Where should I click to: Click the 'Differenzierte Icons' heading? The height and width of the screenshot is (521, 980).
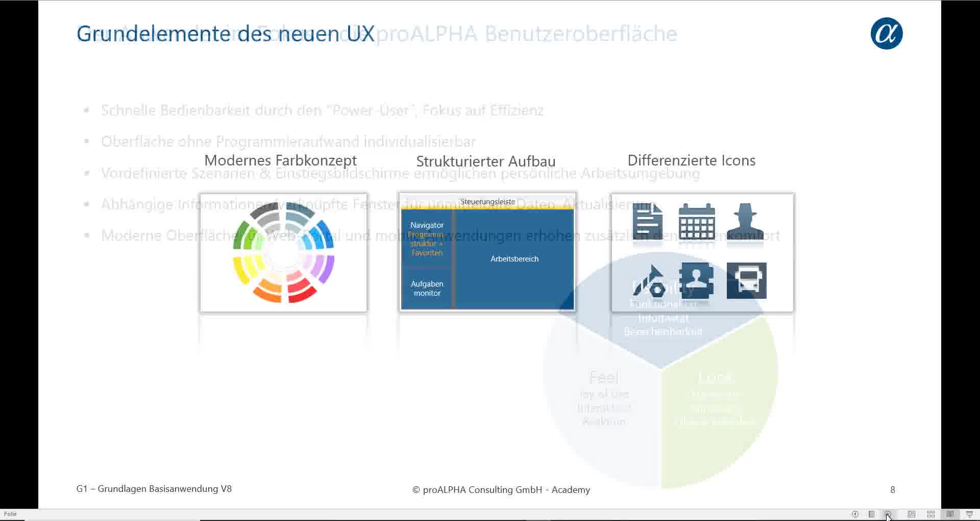pyautogui.click(x=692, y=160)
